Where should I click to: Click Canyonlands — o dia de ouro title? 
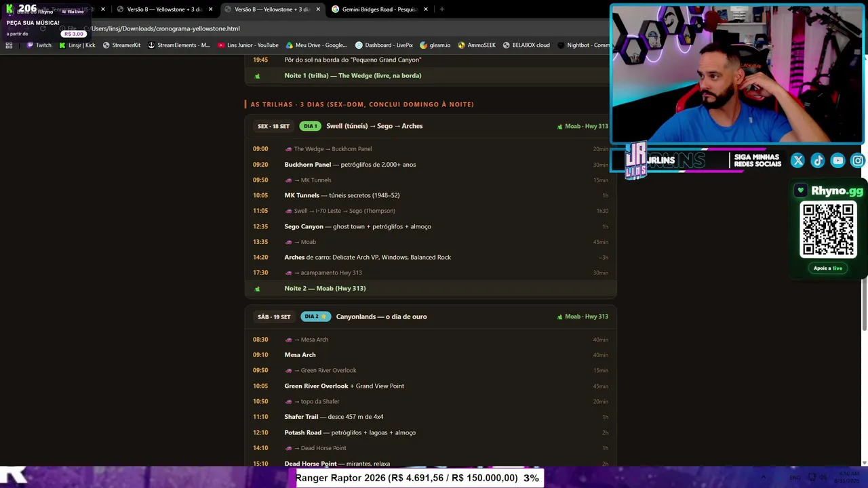pos(381,317)
